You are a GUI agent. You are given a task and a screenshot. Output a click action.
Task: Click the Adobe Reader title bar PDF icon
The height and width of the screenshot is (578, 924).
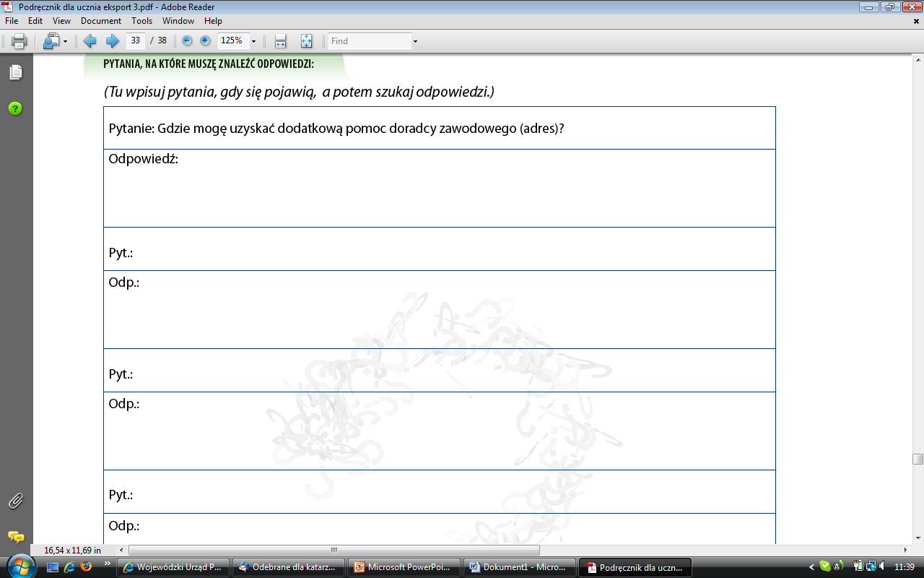(x=9, y=7)
